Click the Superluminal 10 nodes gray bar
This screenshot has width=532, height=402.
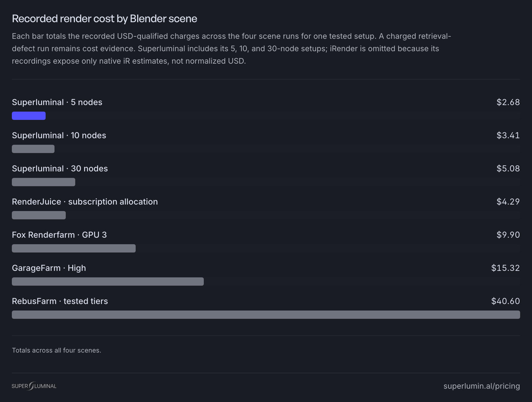[33, 149]
